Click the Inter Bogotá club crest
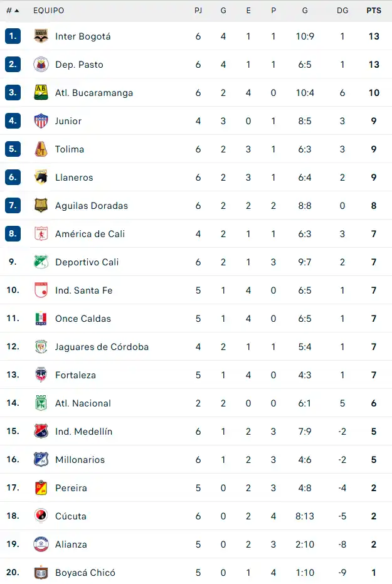The width and height of the screenshot is (392, 584). click(x=41, y=36)
